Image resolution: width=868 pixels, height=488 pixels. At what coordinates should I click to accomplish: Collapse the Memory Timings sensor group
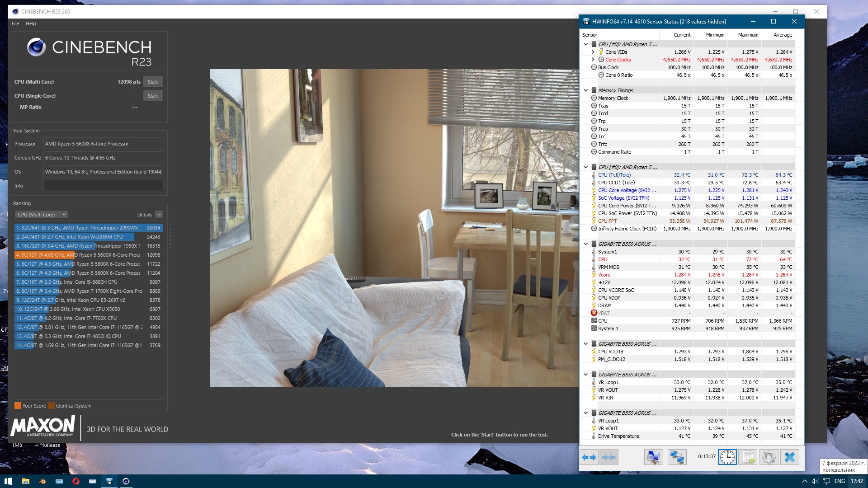pyautogui.click(x=585, y=90)
